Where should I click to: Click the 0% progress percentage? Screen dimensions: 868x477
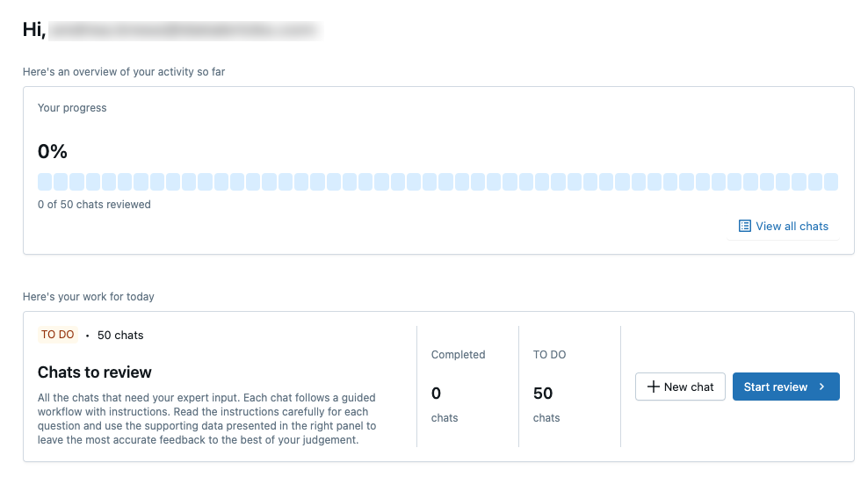[53, 151]
